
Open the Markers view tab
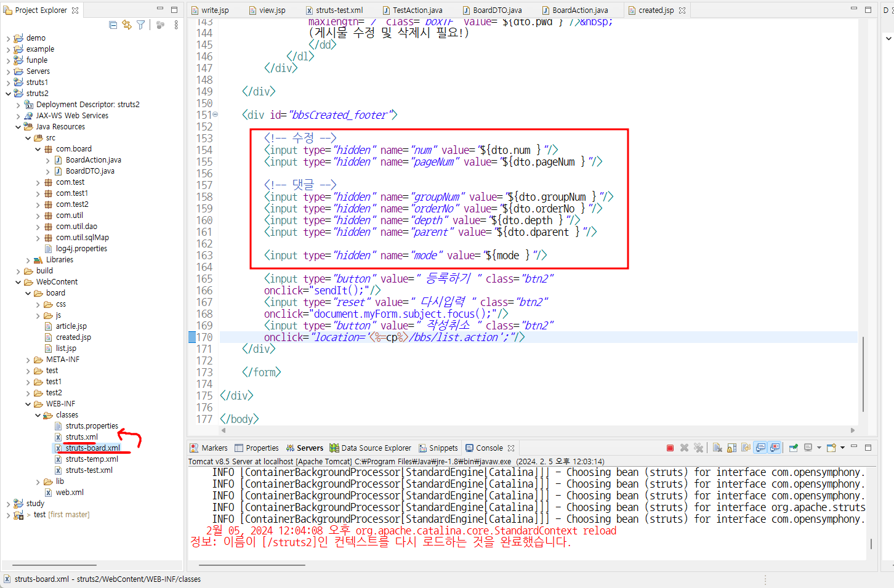coord(209,448)
